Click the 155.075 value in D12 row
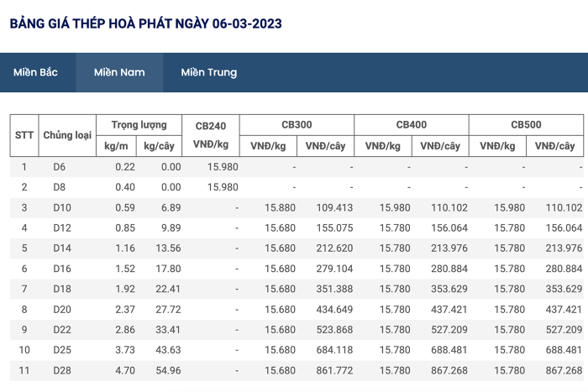 (x=334, y=227)
